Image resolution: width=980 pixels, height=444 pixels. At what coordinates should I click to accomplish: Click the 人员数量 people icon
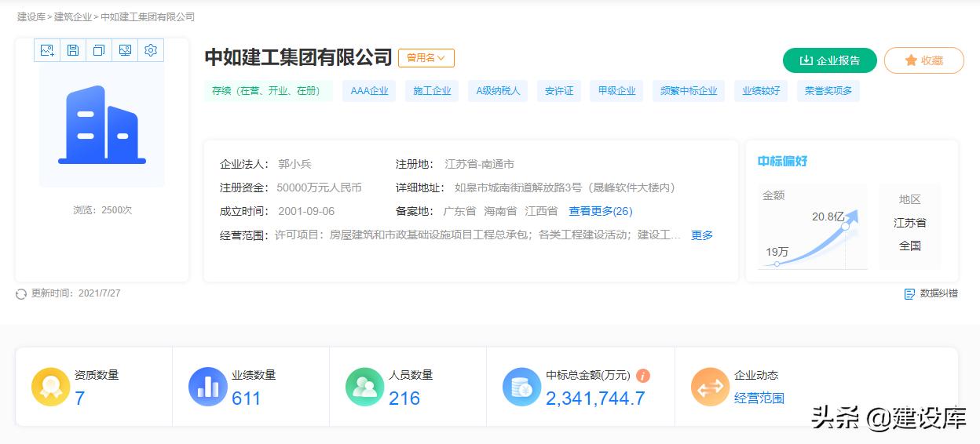[365, 388]
